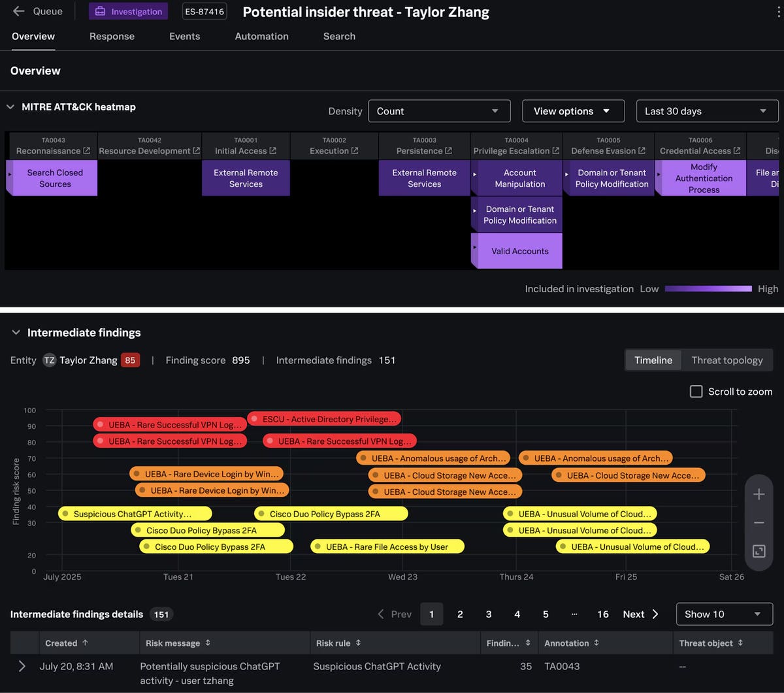
Task: Collapse the MITRE ATT&CK heatmap section
Action: 9,107
